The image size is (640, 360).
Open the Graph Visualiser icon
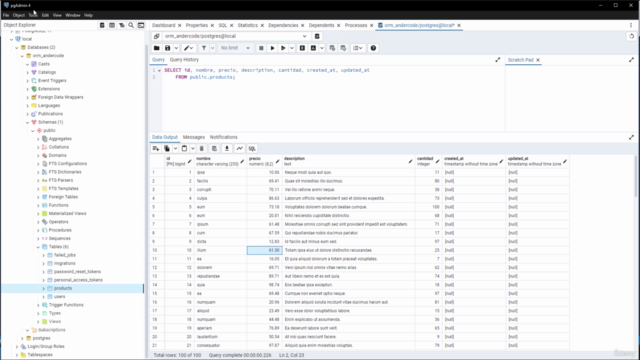pyautogui.click(x=240, y=149)
